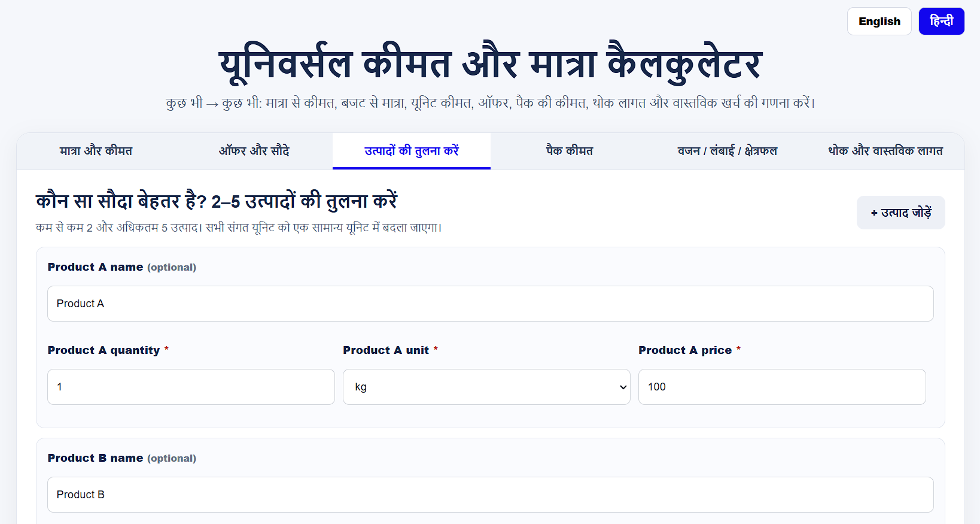This screenshot has width=980, height=524.
Task: Click the + उत्पाद जोड़ें button
Action: point(900,213)
